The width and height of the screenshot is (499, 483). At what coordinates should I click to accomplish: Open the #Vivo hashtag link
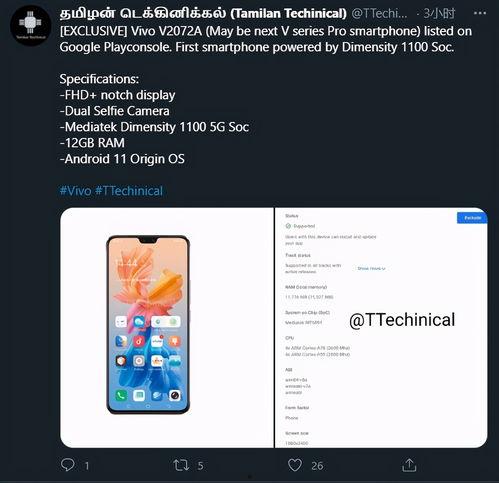click(x=75, y=191)
